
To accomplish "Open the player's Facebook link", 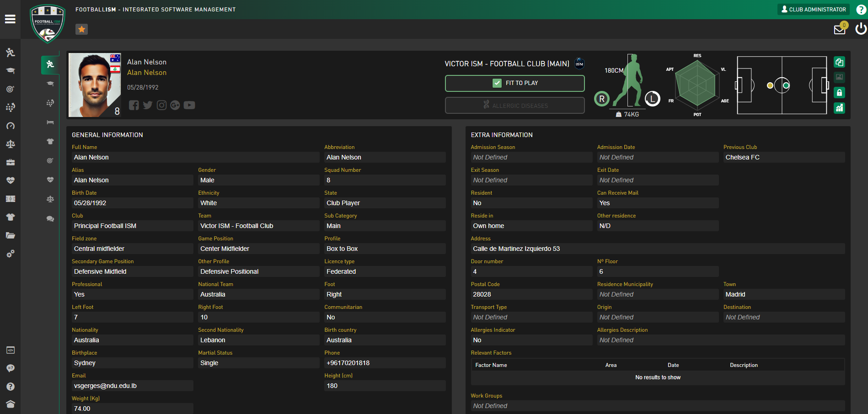I will coord(134,105).
